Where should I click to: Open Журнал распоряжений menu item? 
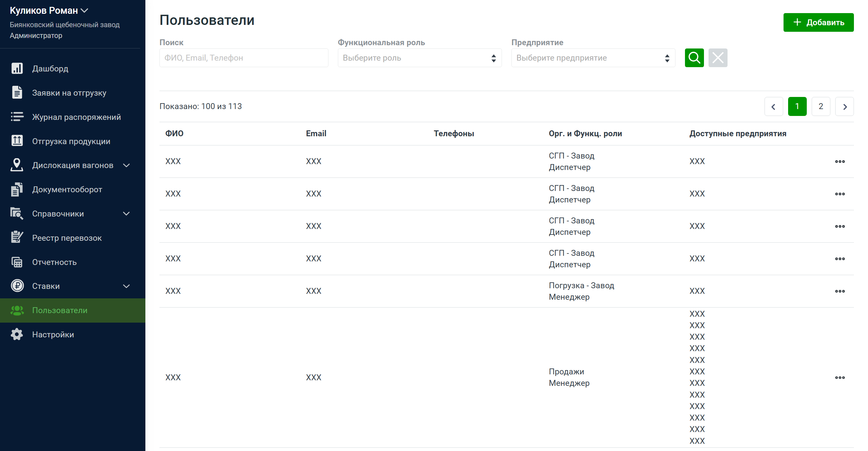(x=76, y=117)
